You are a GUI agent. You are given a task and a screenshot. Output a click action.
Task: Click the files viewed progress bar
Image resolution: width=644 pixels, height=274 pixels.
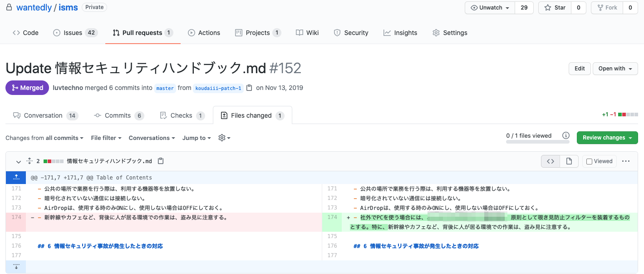coord(537,142)
